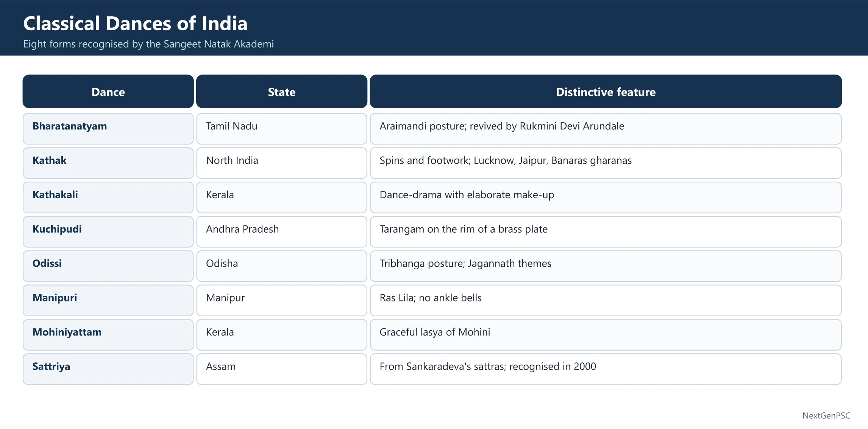This screenshot has height=429, width=868.
Task: Click the Graceful lasya of Mohini cell
Action: click(x=606, y=335)
